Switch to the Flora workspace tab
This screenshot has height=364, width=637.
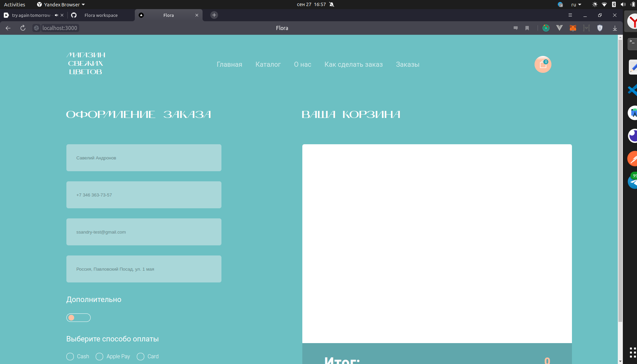click(100, 15)
